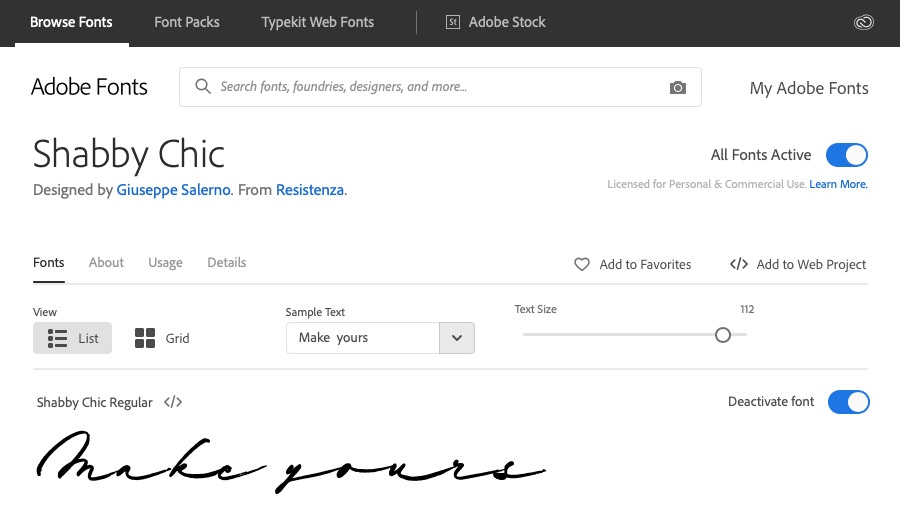Click into the font search field

click(x=430, y=87)
